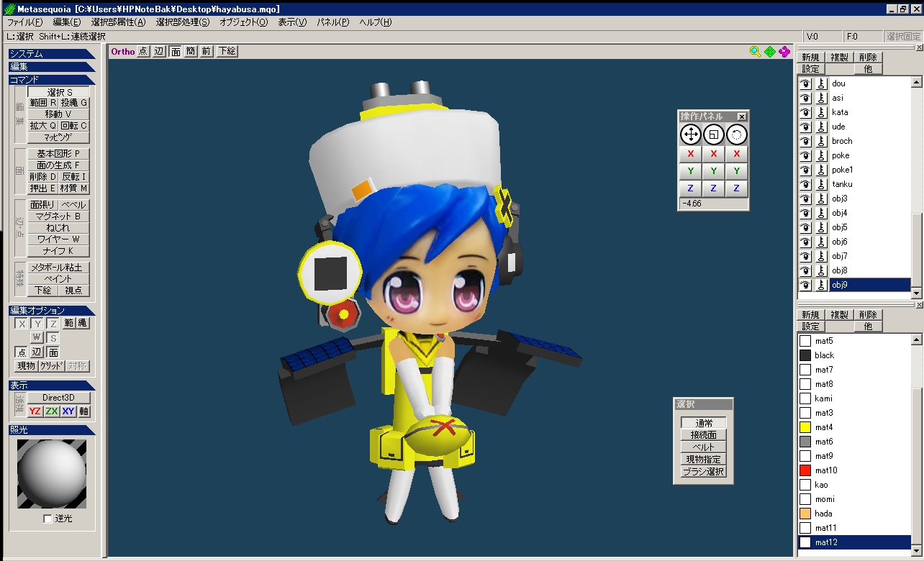Click the lock key icon for poke

(x=821, y=155)
